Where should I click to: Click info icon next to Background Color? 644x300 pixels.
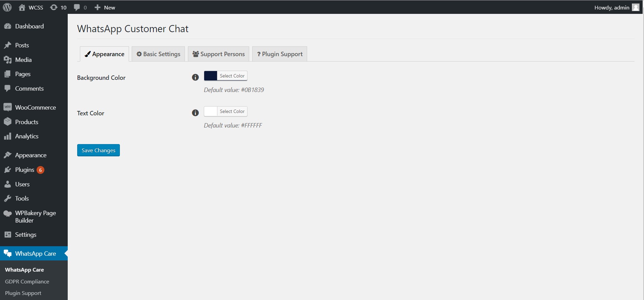195,77
